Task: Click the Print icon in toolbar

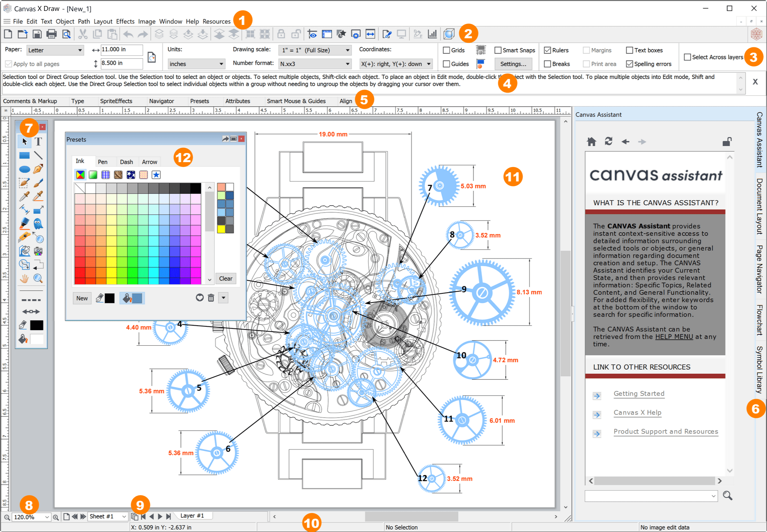Action: click(x=52, y=34)
